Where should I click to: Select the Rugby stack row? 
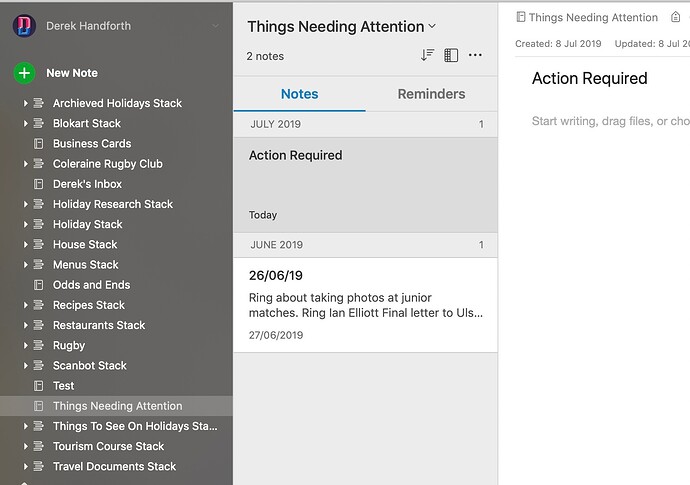(117, 345)
